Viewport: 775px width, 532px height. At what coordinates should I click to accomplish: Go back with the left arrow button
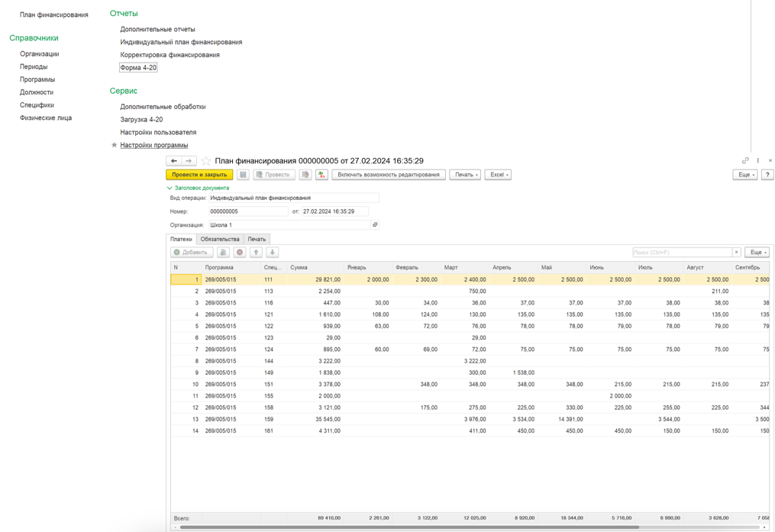(173, 161)
